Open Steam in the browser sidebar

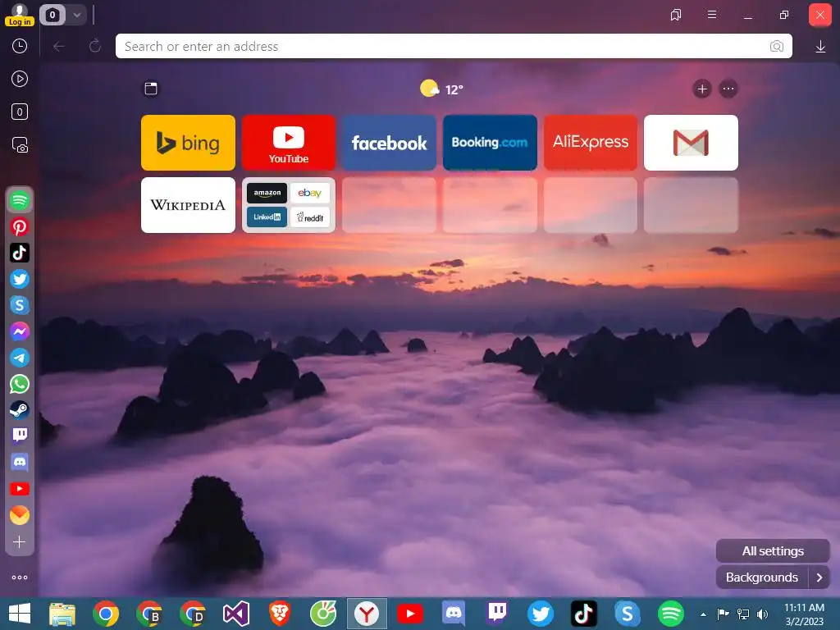point(20,410)
